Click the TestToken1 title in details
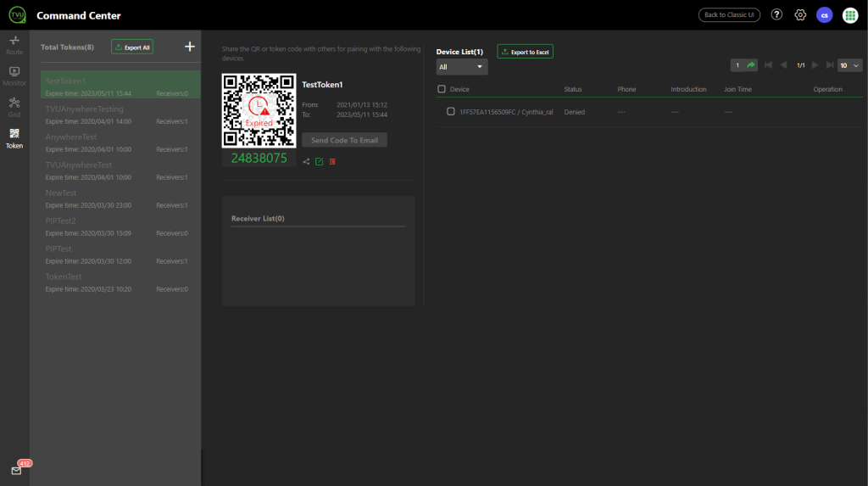Image resolution: width=868 pixels, height=486 pixels. (x=322, y=85)
